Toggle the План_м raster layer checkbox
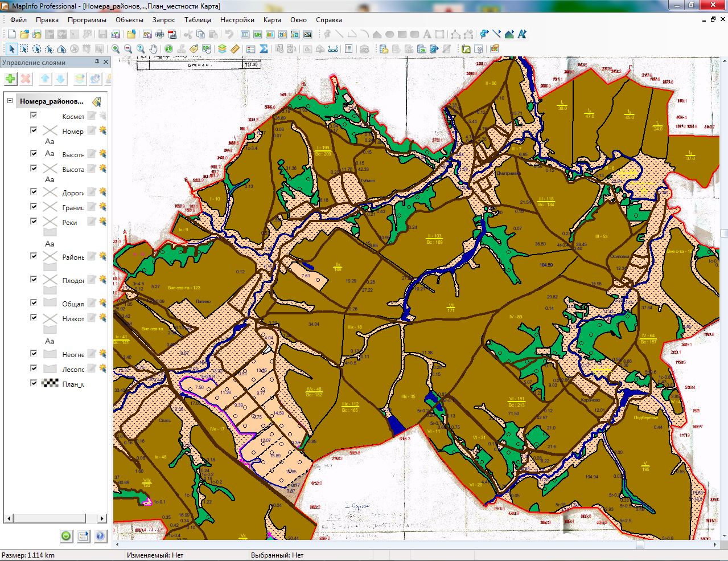728x561 pixels. point(34,383)
